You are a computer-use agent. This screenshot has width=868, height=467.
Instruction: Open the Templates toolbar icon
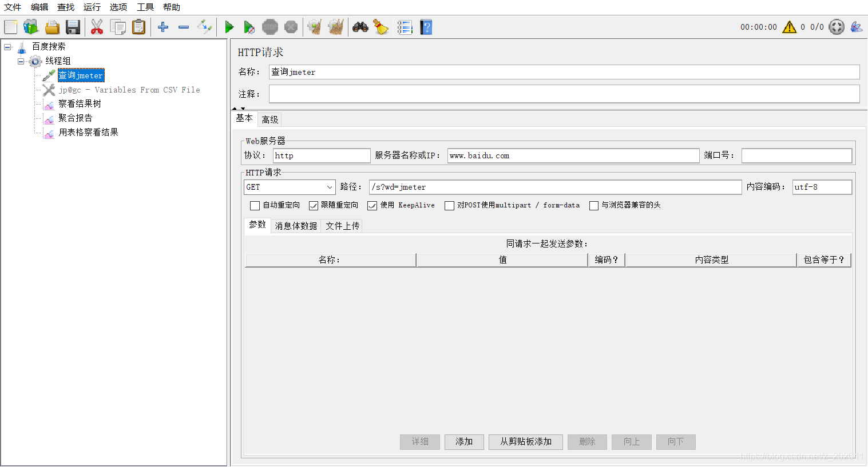tap(31, 27)
